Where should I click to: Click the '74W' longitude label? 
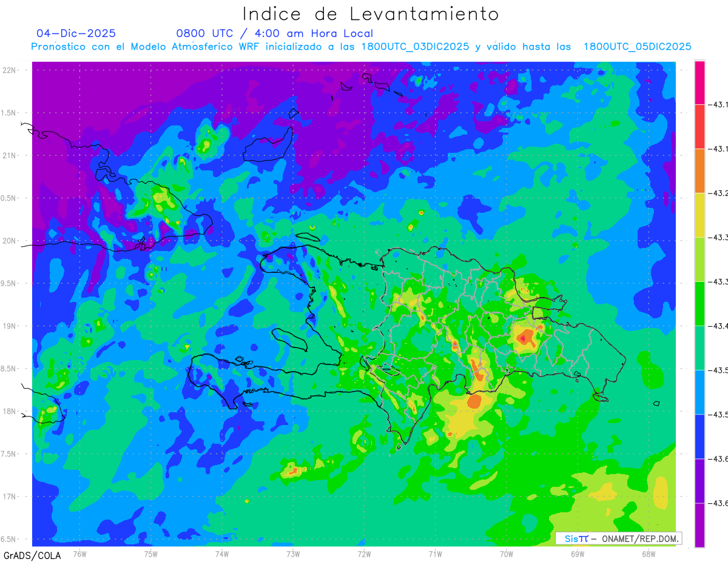221,554
